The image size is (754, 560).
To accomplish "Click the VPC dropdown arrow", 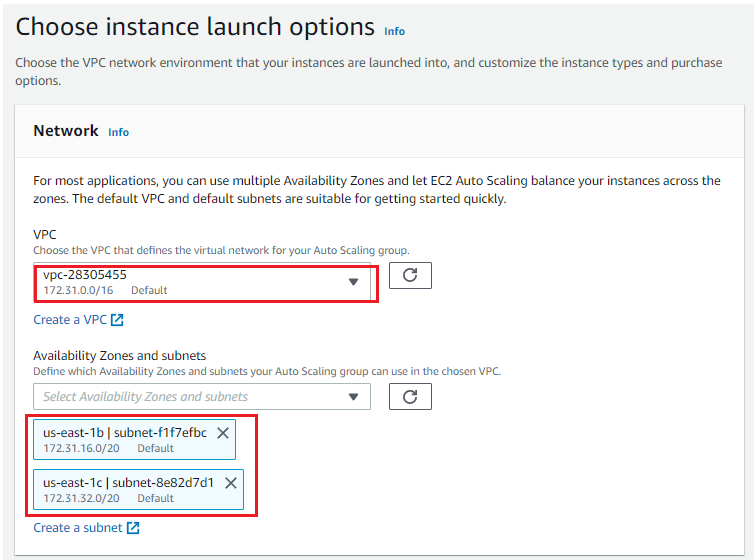I will click(x=353, y=282).
